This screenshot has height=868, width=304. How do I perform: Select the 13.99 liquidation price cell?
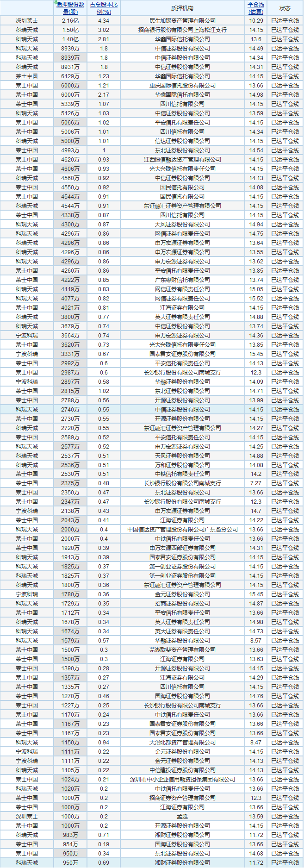[256, 400]
